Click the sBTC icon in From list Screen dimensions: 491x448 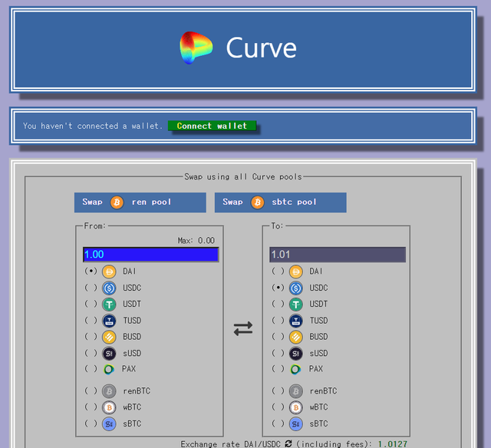click(109, 424)
